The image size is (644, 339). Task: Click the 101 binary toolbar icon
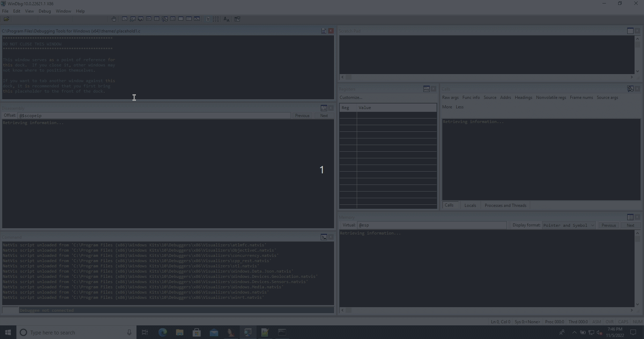point(216,19)
